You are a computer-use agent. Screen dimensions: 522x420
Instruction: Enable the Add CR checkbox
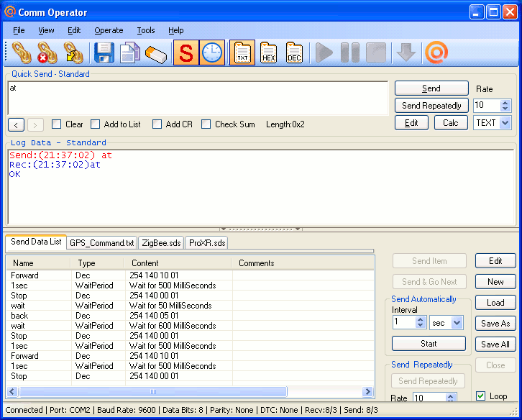coord(157,124)
